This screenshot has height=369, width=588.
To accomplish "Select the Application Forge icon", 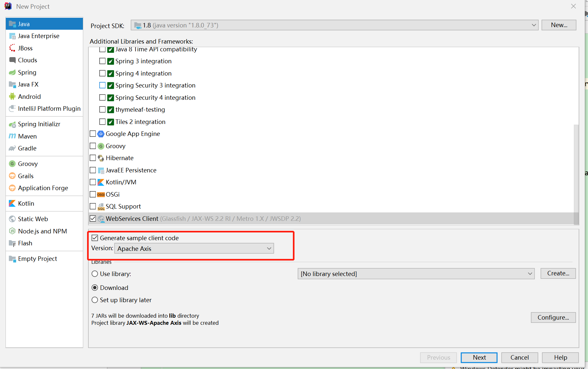I will point(12,188).
